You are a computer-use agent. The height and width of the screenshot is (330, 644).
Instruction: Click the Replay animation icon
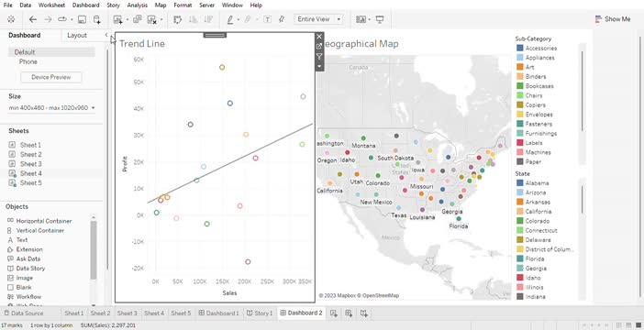[62, 19]
